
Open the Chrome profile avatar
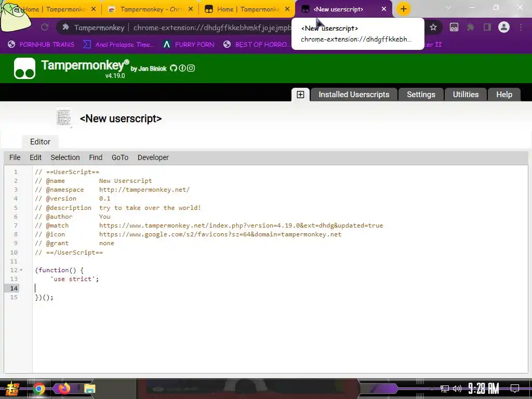point(504,27)
